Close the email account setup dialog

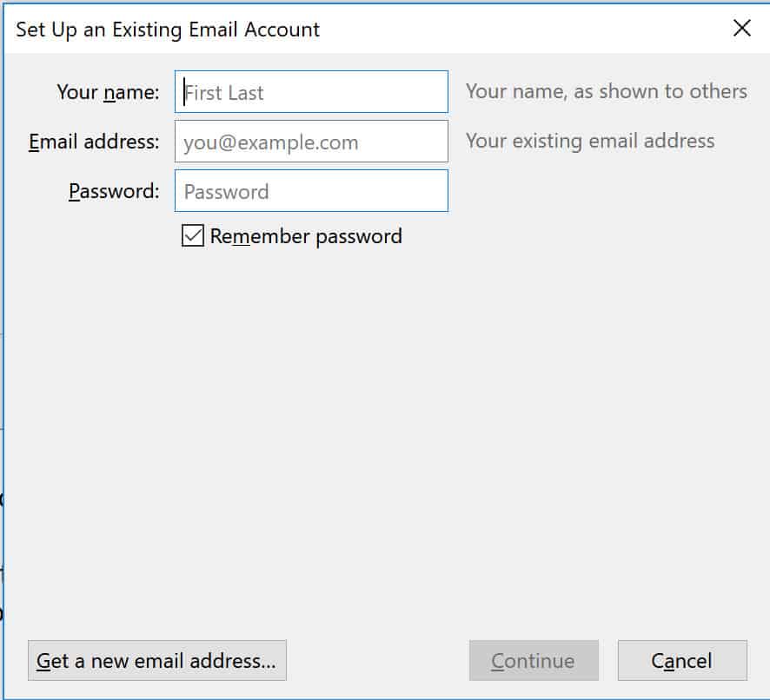point(741,29)
